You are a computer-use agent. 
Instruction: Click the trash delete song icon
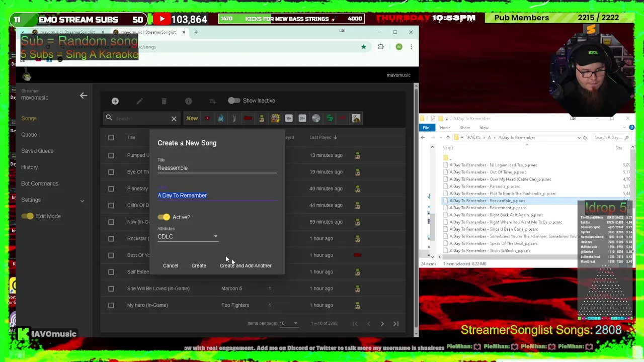click(x=164, y=101)
